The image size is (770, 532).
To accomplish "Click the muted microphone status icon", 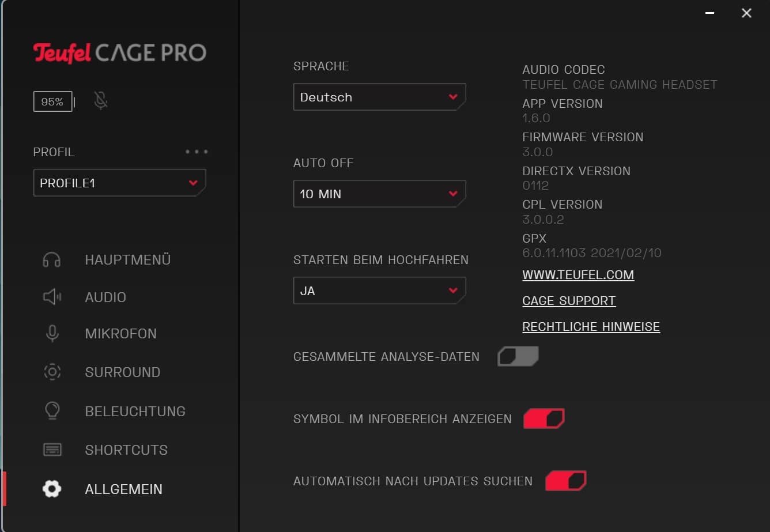I will pyautogui.click(x=101, y=101).
